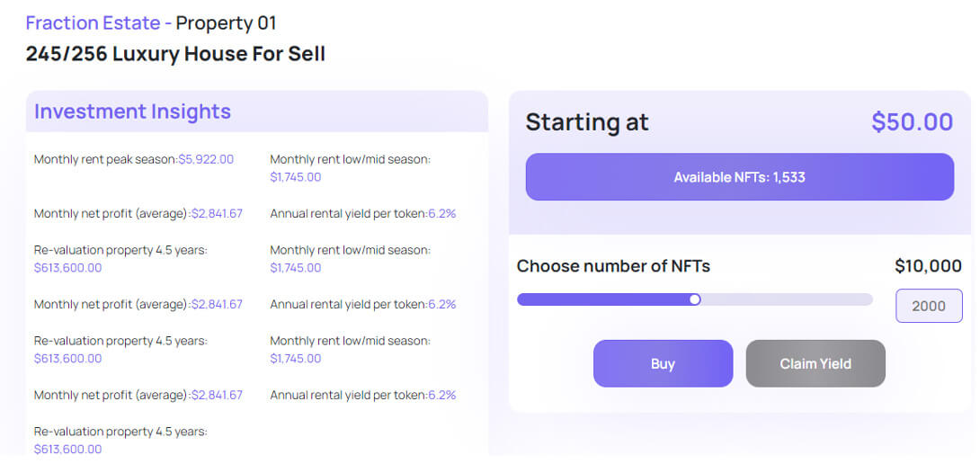This screenshot has height=464, width=980.
Task: Click the $5,922.00 peak season rent value
Action: point(206,159)
